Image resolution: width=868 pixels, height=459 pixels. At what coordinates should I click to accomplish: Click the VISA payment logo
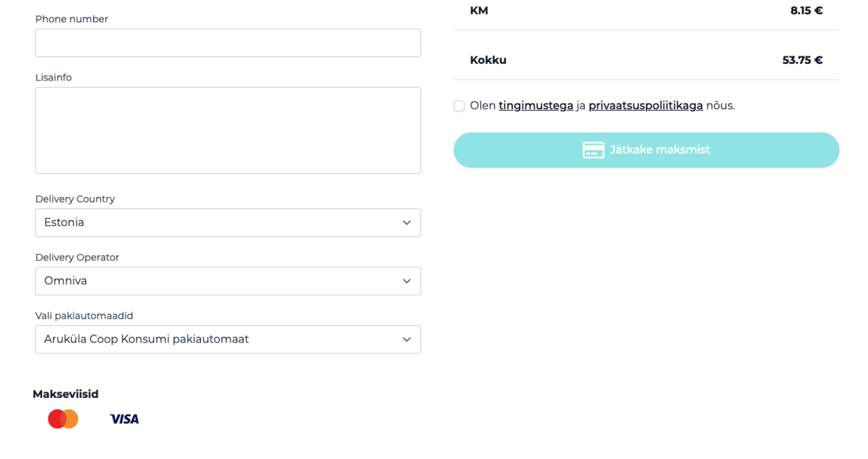[124, 419]
